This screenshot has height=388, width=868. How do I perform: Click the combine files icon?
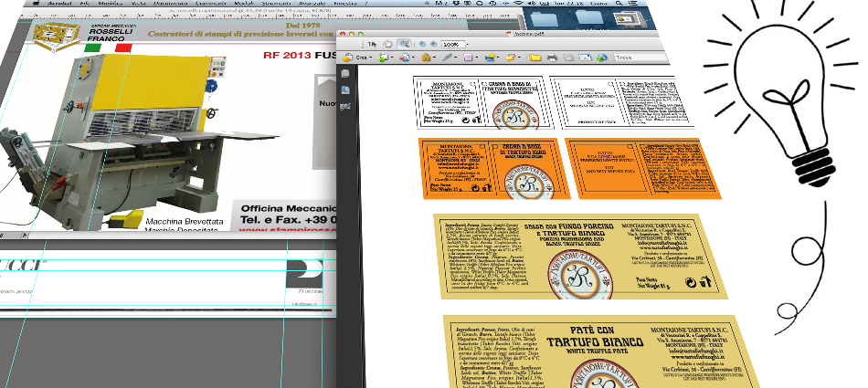[383, 57]
